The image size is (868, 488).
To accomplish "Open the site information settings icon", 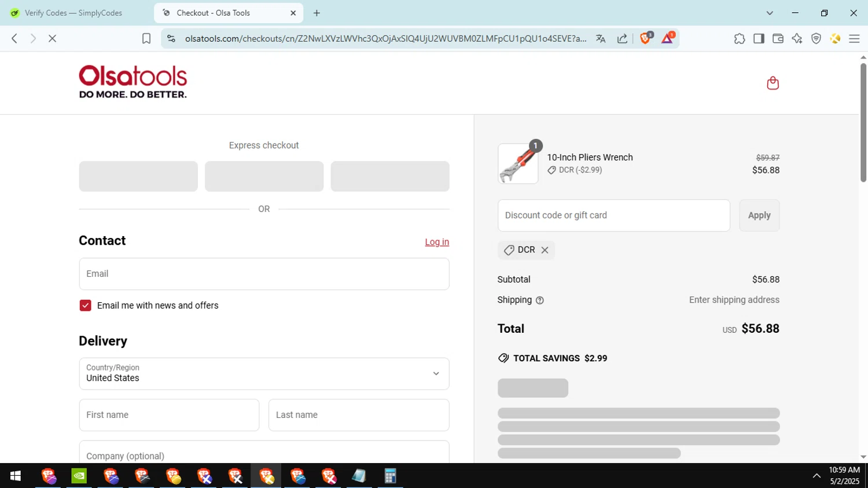I will 171,39.
